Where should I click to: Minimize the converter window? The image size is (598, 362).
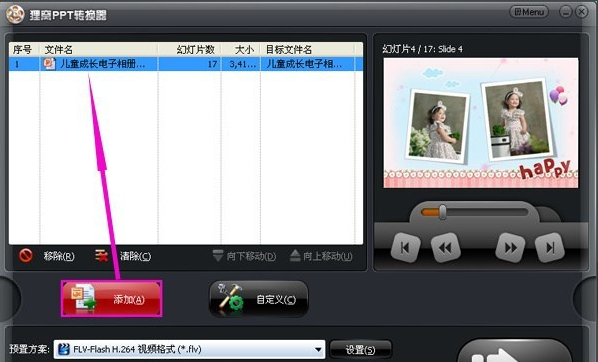coord(566,12)
